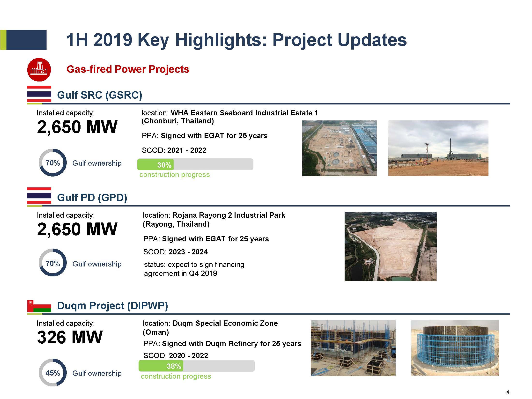Click 'Gulf ownership' label under GSRC

click(x=97, y=163)
